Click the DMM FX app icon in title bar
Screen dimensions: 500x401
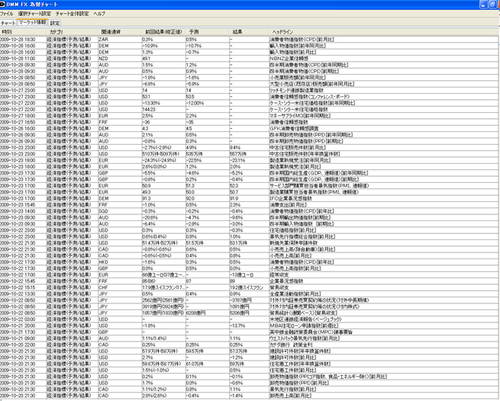tap(2, 4)
